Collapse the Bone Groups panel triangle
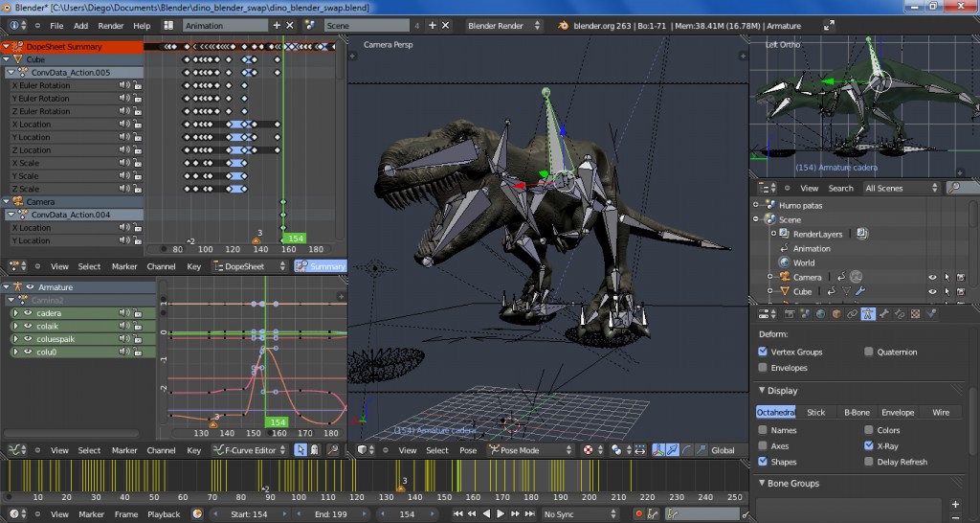The width and height of the screenshot is (980, 523). tap(762, 483)
